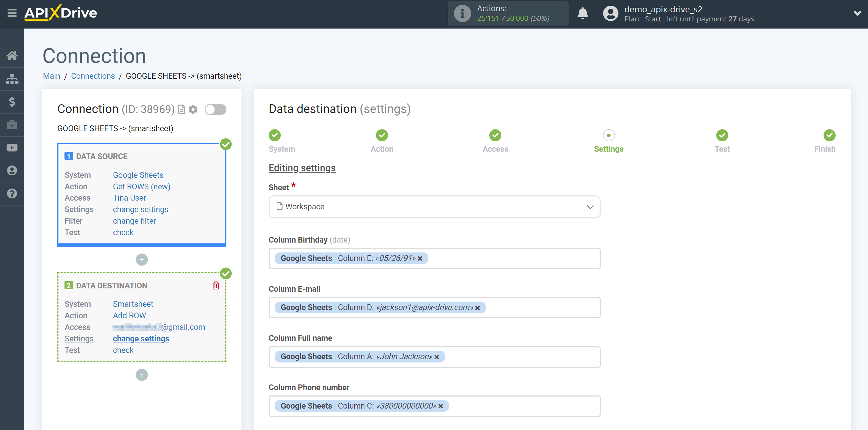Viewport: 868px width, 430px height.
Task: Go to the Test step
Action: tap(722, 136)
